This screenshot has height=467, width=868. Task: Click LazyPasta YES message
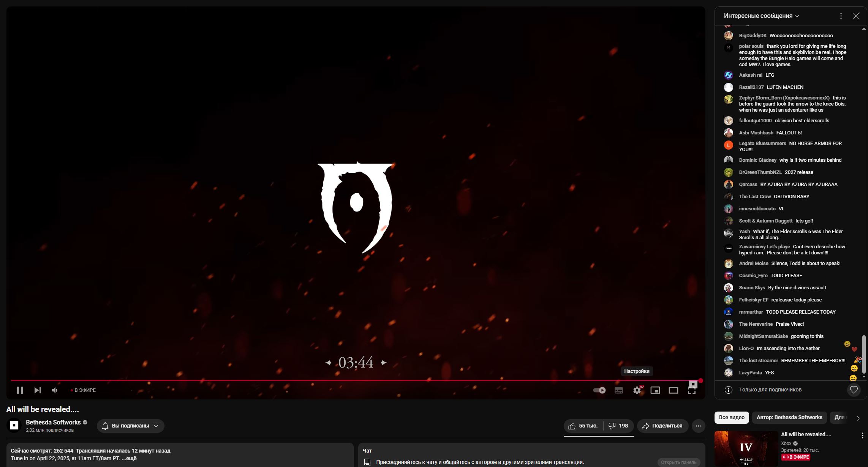(769, 373)
